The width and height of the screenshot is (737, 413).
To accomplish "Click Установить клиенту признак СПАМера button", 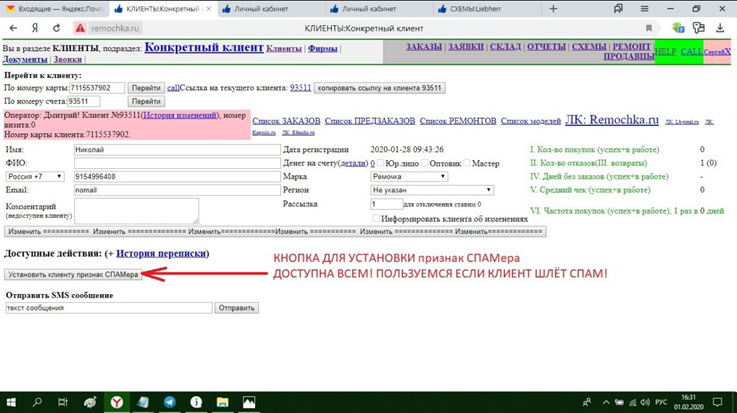I will [x=72, y=274].
